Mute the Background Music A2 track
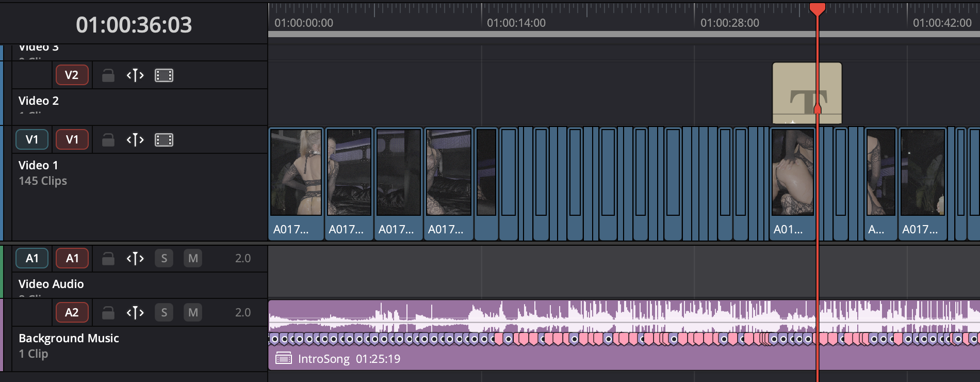The width and height of the screenshot is (980, 382). click(193, 312)
